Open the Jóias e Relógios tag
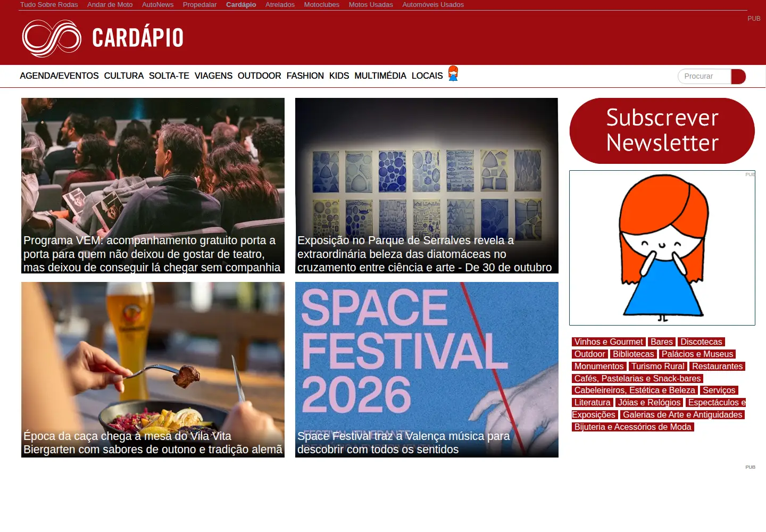766x532 pixels. [649, 403]
